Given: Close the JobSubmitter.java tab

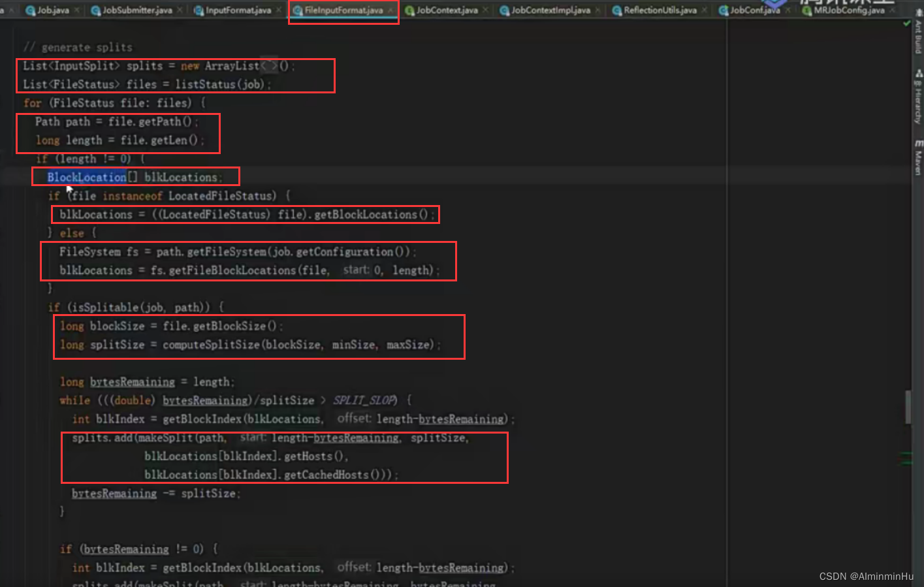Looking at the screenshot, I should (180, 10).
